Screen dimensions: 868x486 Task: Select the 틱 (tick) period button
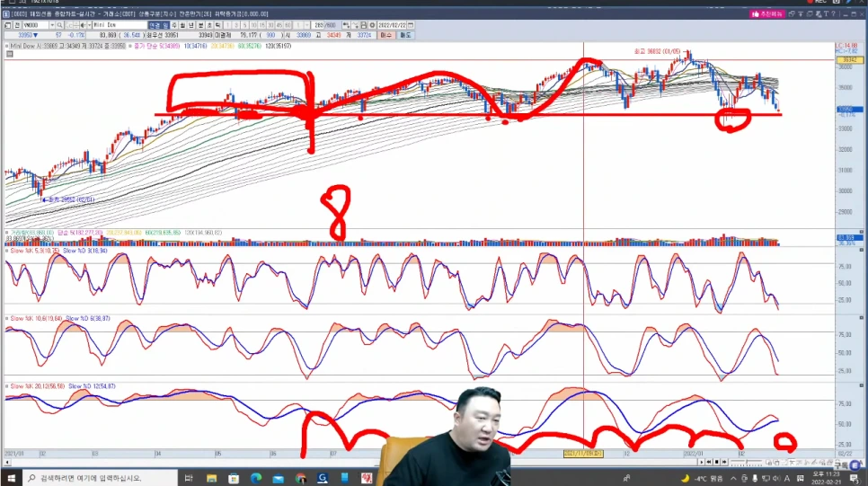(x=217, y=25)
